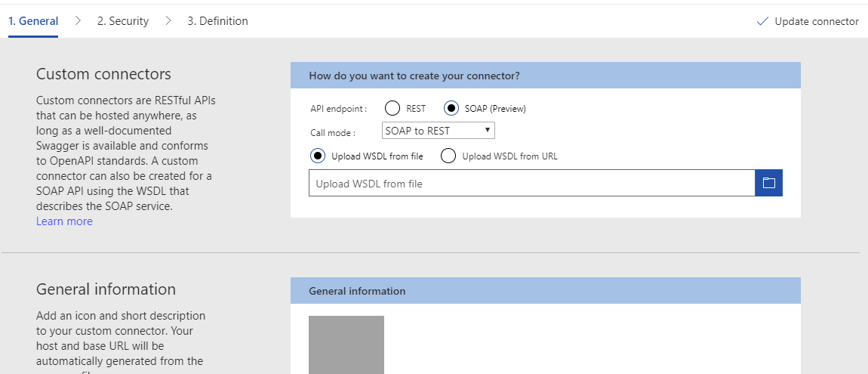Image resolution: width=868 pixels, height=374 pixels.
Task: Open the 3. Definition tab
Action: pos(217,21)
